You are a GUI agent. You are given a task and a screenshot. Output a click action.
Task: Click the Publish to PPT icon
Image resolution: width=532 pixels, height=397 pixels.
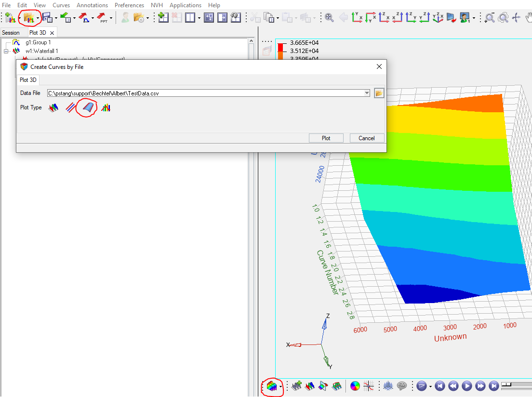point(102,17)
